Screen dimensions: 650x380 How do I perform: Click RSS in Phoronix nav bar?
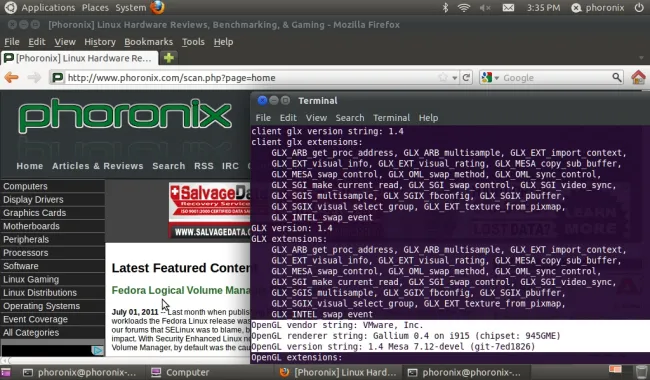(204, 166)
